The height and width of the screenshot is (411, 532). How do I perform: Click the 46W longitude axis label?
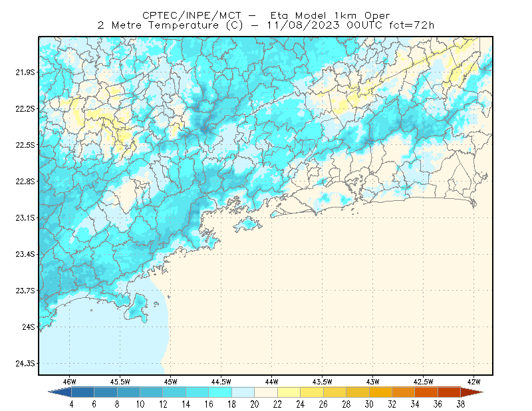pos(69,382)
